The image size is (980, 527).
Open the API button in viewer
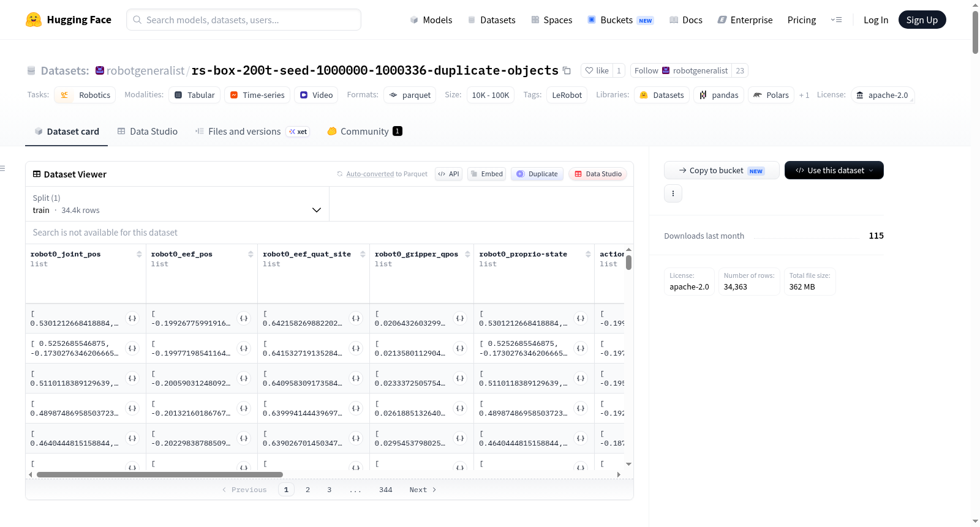pos(448,174)
